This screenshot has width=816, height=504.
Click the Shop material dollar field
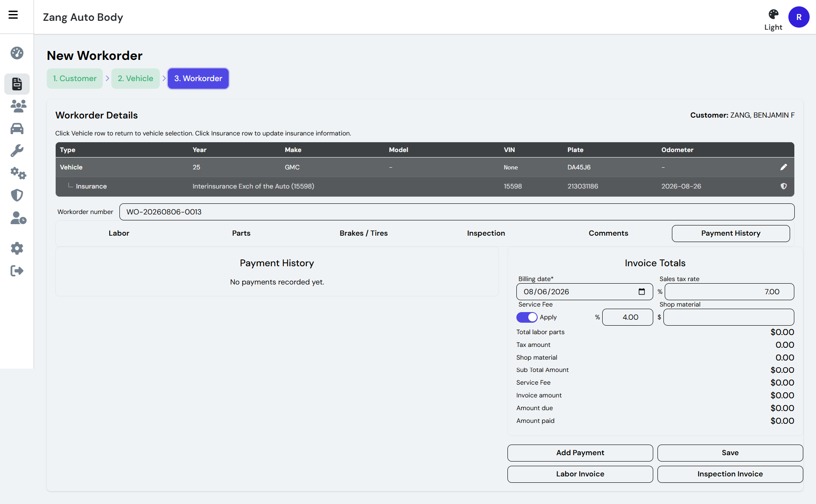pyautogui.click(x=729, y=317)
